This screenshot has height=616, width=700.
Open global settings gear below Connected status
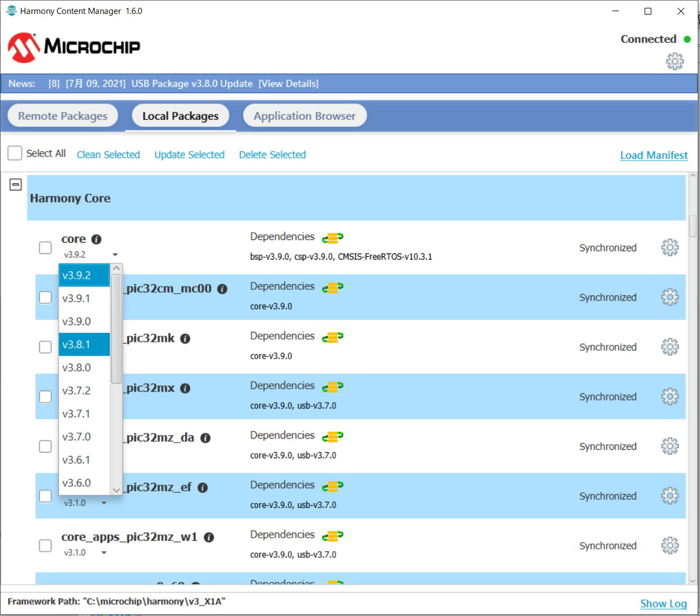674,61
